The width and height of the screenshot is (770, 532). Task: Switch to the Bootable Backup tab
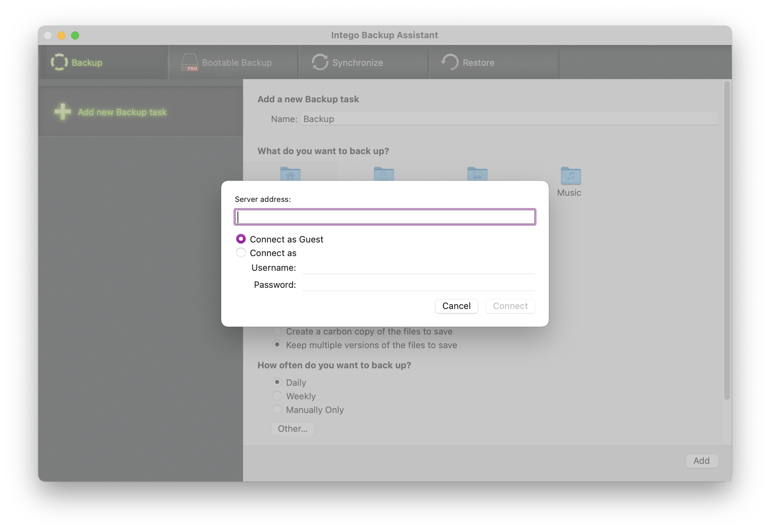pos(234,62)
